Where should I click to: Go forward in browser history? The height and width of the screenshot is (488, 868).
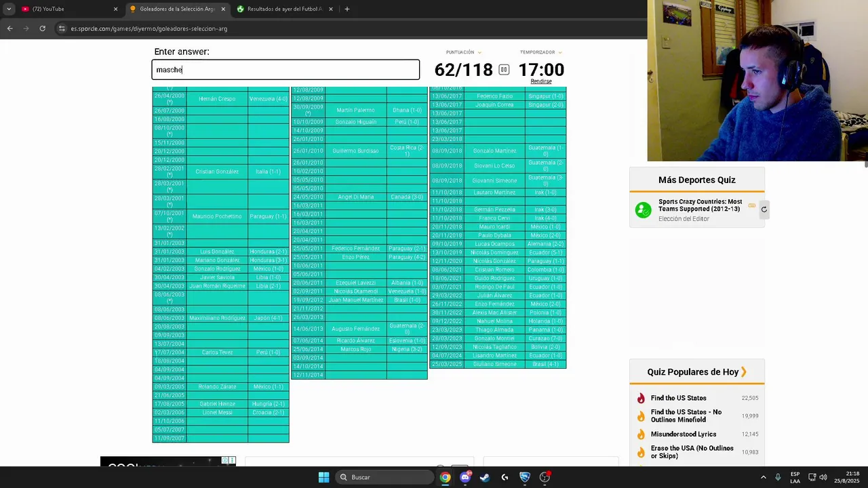pos(26,28)
